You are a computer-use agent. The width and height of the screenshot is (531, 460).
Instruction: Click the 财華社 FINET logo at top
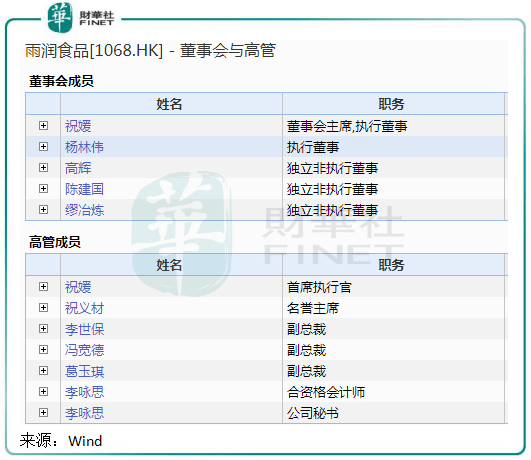coord(81,18)
